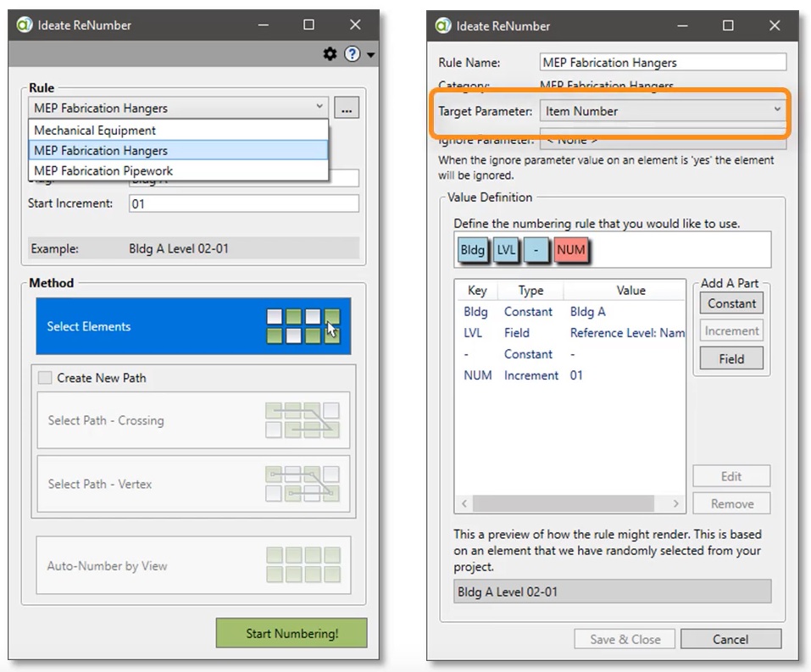Click the Key column header
Screen dimensions: 811x672
point(477,290)
